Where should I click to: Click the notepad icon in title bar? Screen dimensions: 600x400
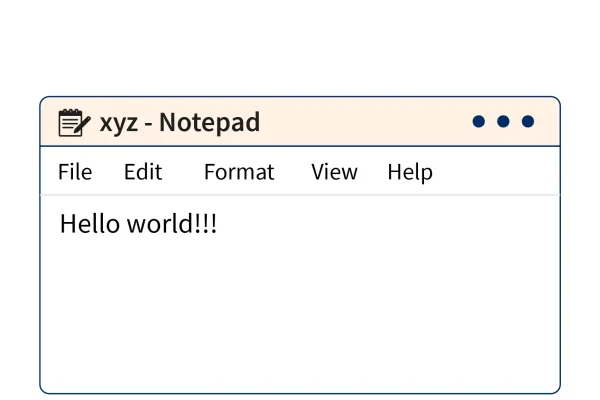73,123
